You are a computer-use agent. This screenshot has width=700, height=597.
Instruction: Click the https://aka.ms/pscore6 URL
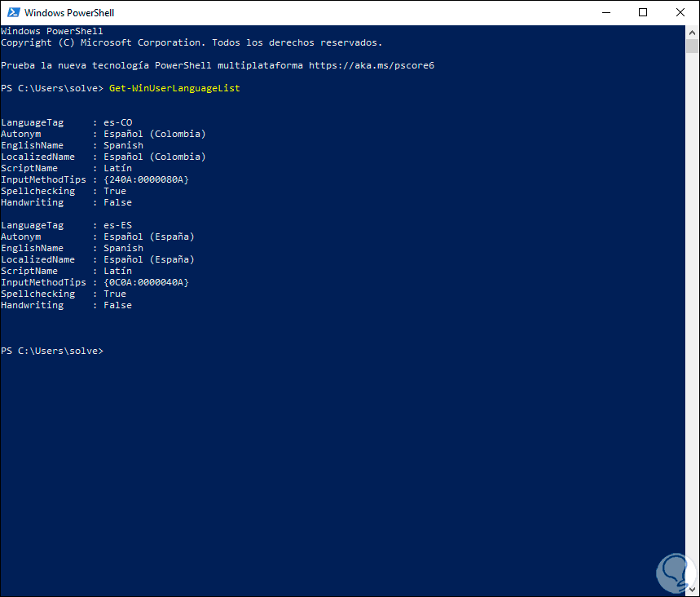(x=371, y=65)
